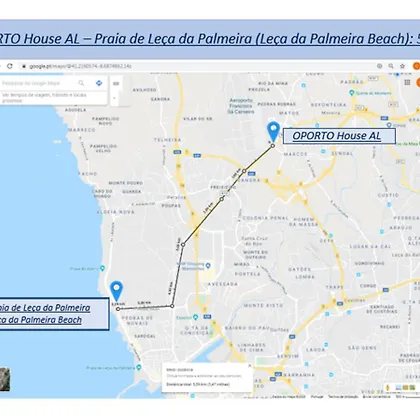
Task: Reload the page with browser refresh icon
Action: (x=10, y=66)
